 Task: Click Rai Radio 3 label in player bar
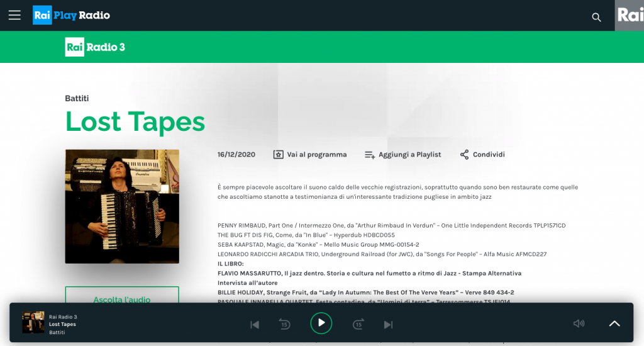click(63, 317)
